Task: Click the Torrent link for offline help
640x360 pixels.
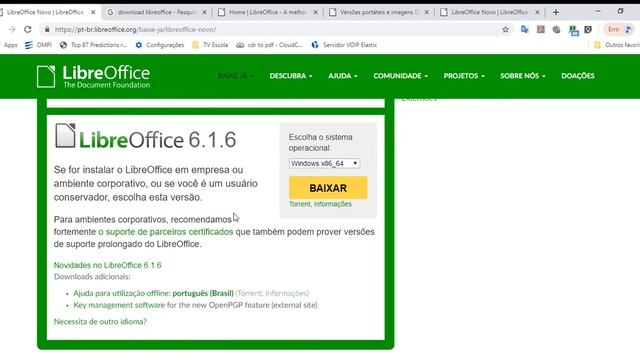Action: click(249, 293)
